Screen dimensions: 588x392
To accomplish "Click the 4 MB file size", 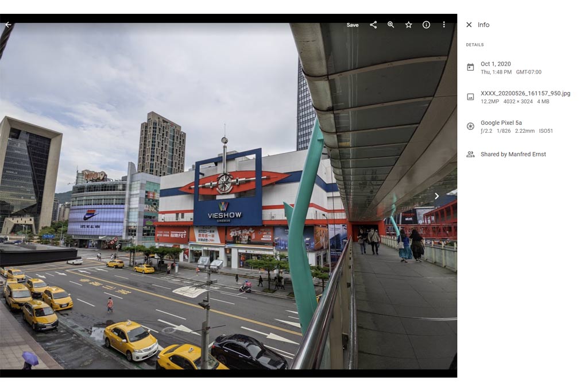I will click(543, 101).
